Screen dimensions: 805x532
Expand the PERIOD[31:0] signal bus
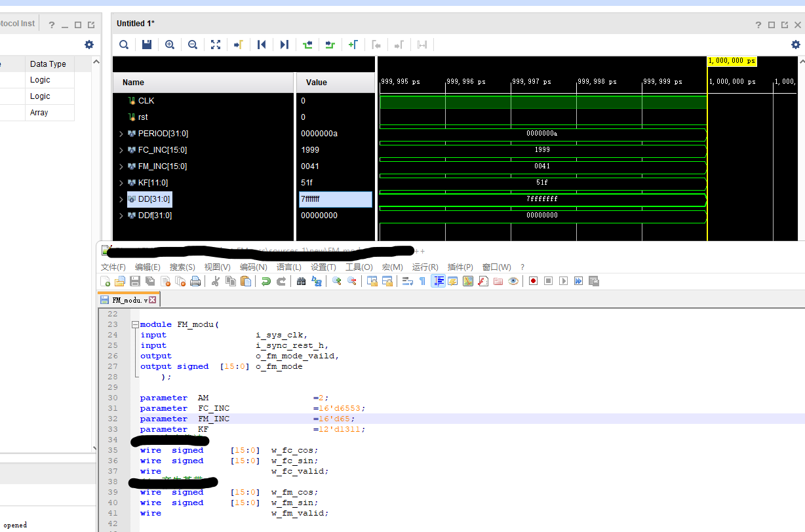121,134
